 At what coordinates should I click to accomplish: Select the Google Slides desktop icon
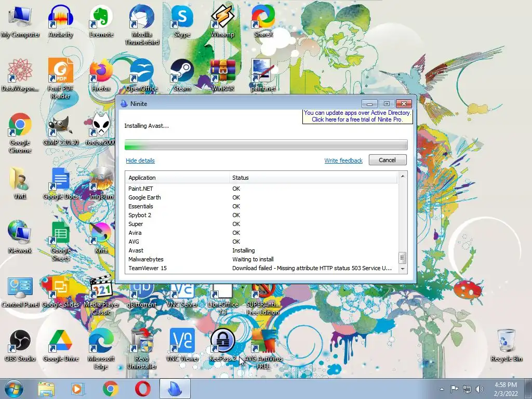click(x=60, y=291)
